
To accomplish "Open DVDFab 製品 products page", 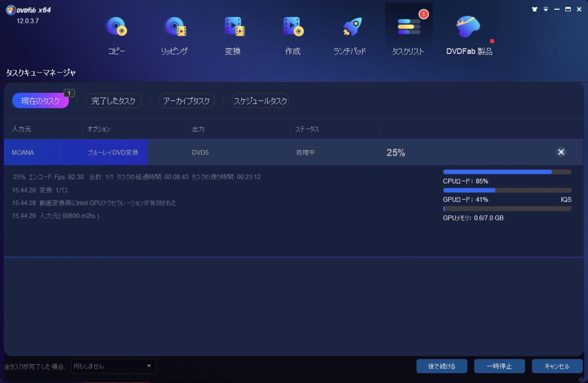I will coord(469,35).
